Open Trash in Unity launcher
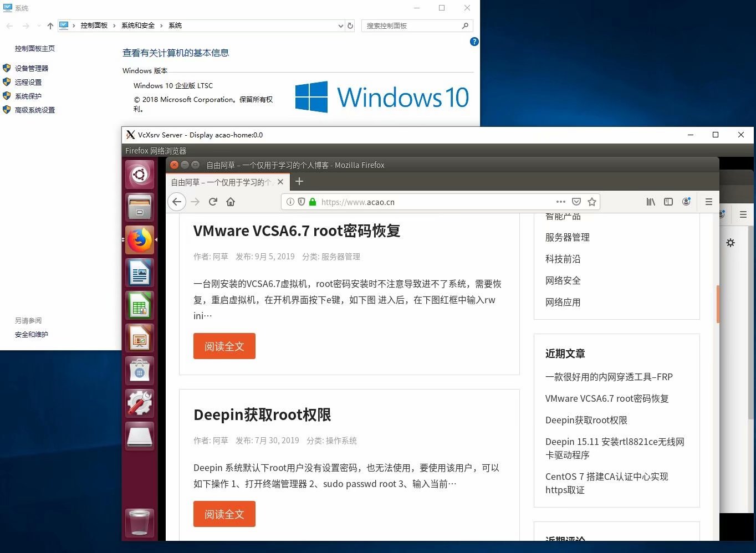This screenshot has width=756, height=553. [x=140, y=523]
